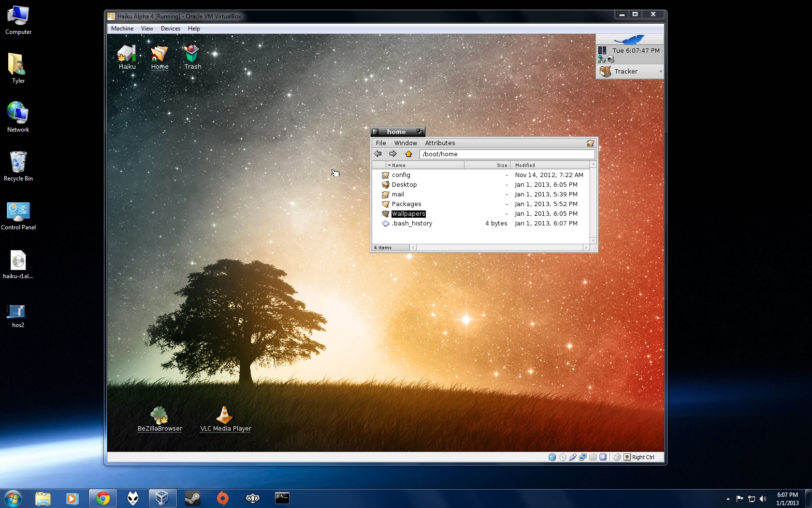Image resolution: width=812 pixels, height=508 pixels.
Task: Click the /boot/home path field
Action: (507, 154)
